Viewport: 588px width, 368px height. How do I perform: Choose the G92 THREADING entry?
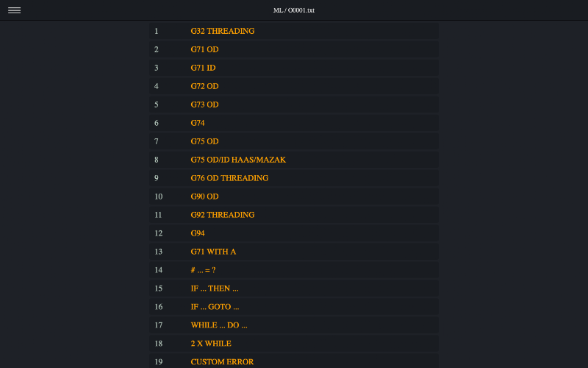(x=222, y=215)
